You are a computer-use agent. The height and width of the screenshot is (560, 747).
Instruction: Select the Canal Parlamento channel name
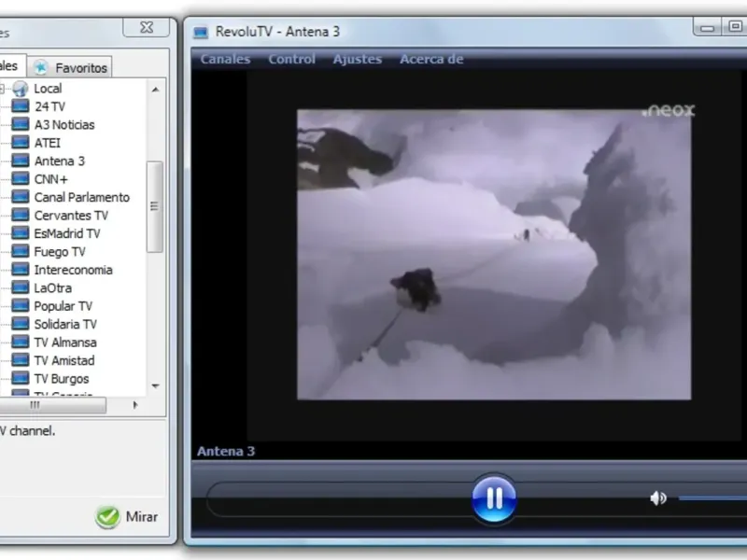(81, 197)
